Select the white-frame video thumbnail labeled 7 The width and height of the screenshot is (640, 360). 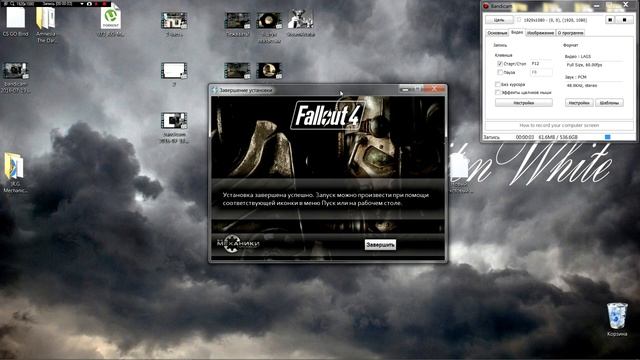click(x=174, y=74)
